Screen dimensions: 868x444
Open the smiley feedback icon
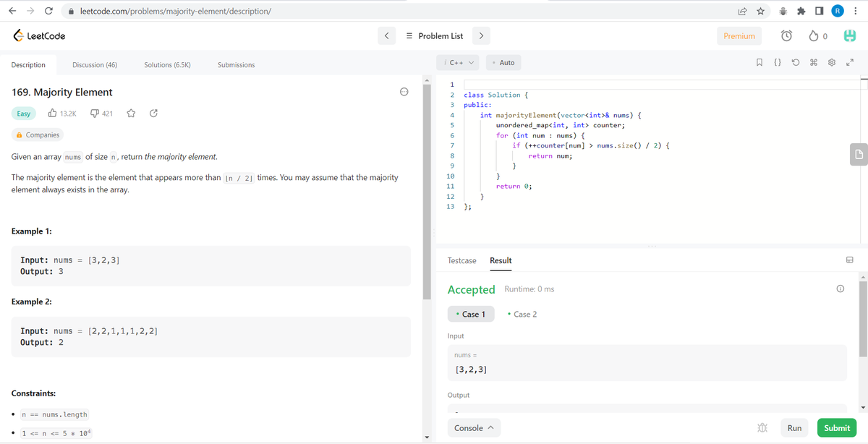coord(404,92)
